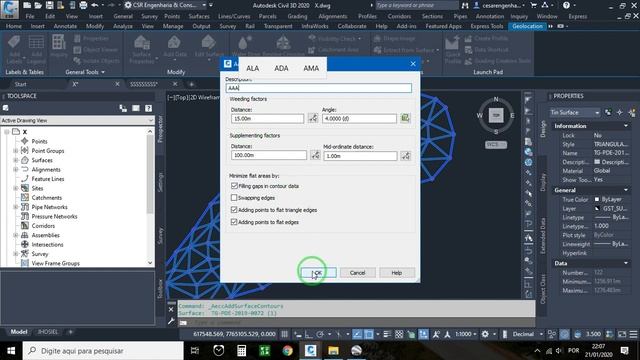Switch to the Start drawing tab
The image size is (640, 360).
[20, 84]
